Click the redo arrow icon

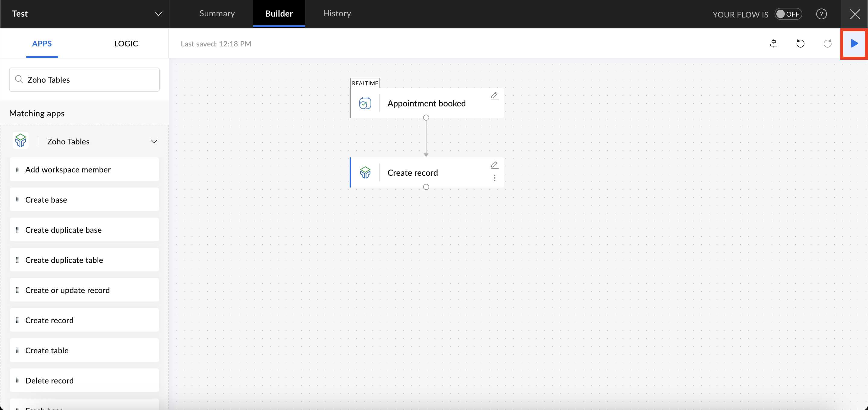pyautogui.click(x=827, y=43)
